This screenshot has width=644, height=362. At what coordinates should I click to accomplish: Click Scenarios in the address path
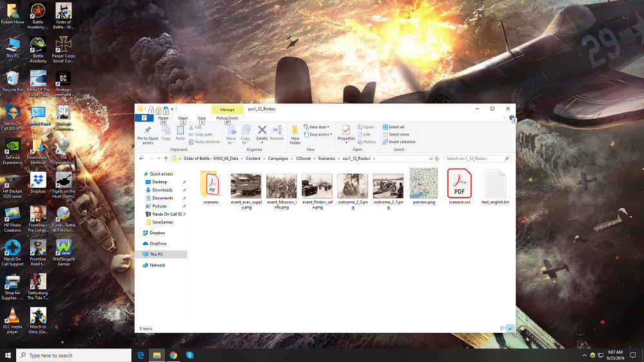(x=327, y=159)
